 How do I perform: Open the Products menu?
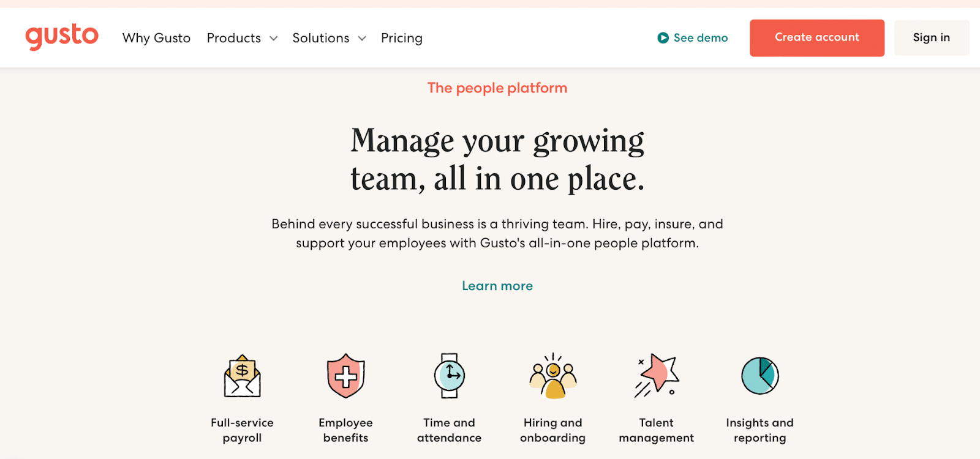[x=234, y=38]
